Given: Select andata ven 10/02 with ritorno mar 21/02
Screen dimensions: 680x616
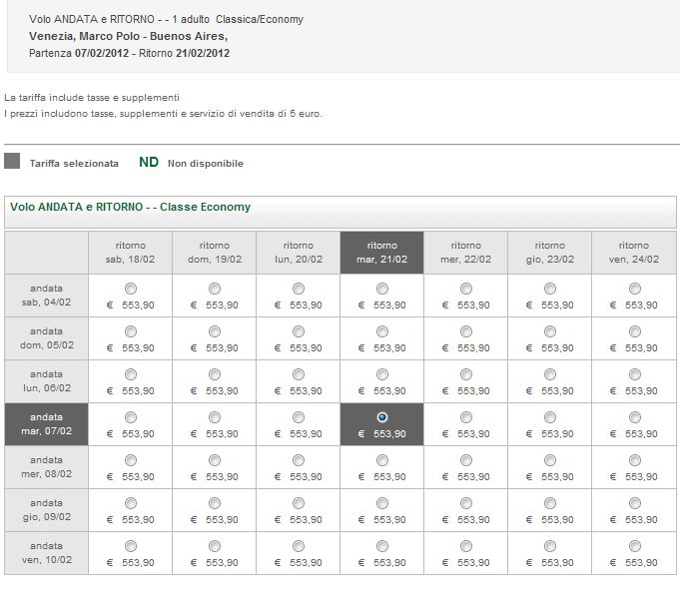Looking at the screenshot, I should click(382, 546).
